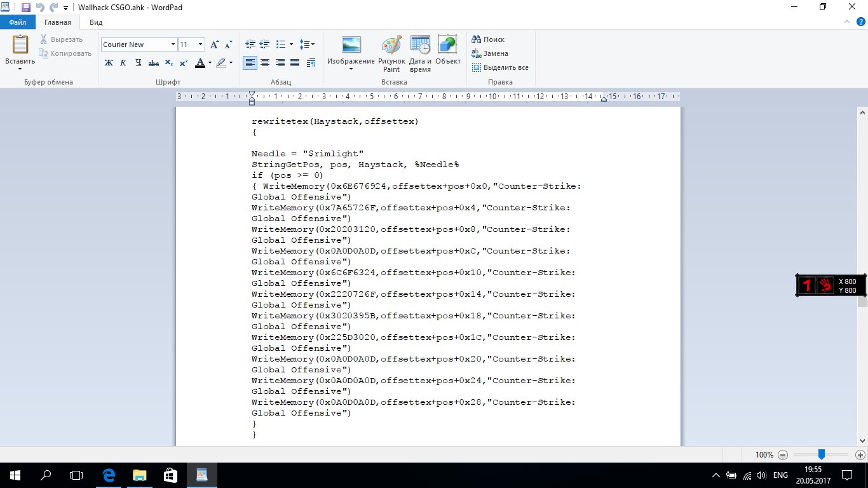Open Замена (replace) tool
This screenshot has height=488, width=868.
point(490,53)
